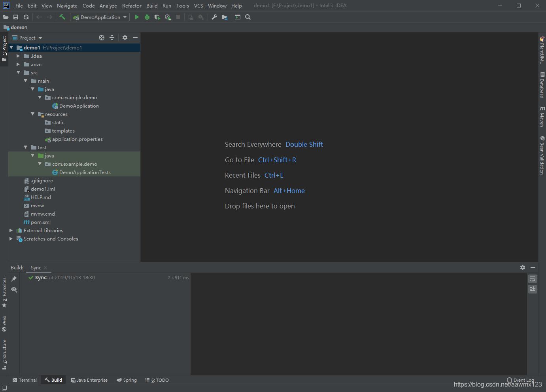546x392 pixels.
Task: Toggle tool window quick access bottom-left icon
Action: click(4, 388)
